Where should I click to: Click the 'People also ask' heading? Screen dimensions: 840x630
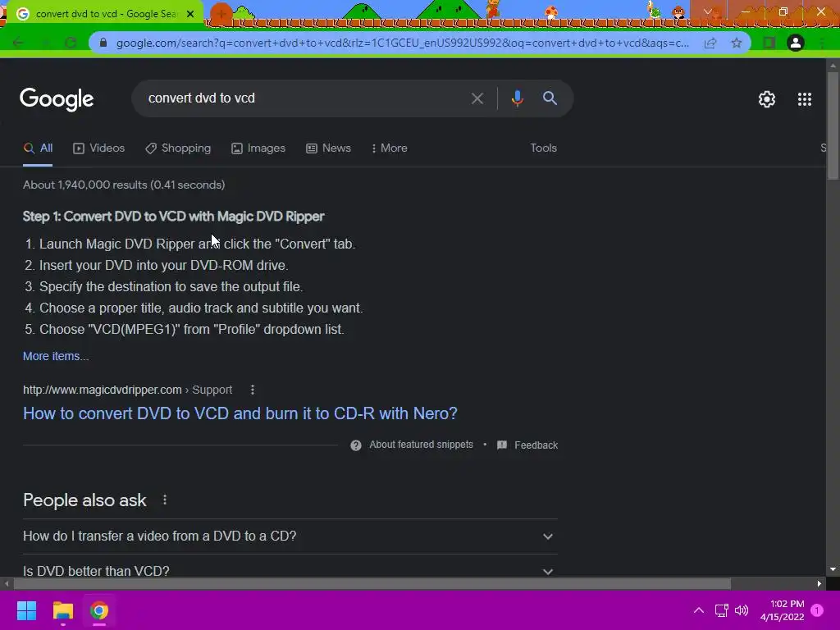pyautogui.click(x=84, y=500)
